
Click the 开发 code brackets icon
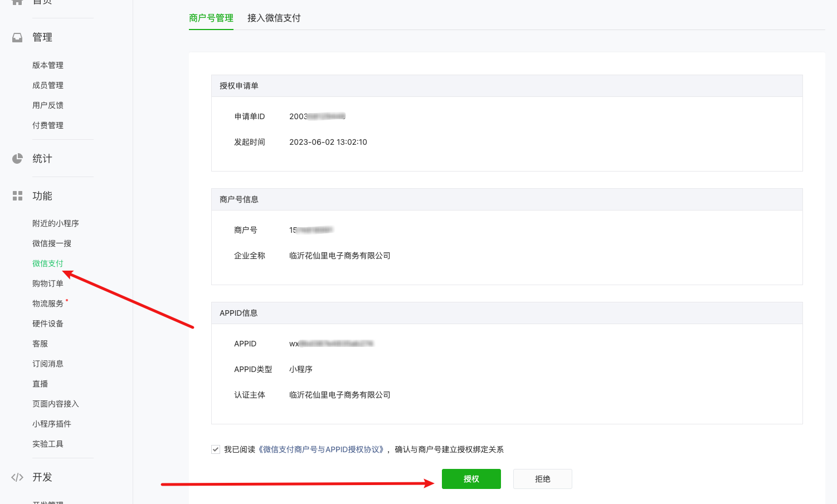17,477
